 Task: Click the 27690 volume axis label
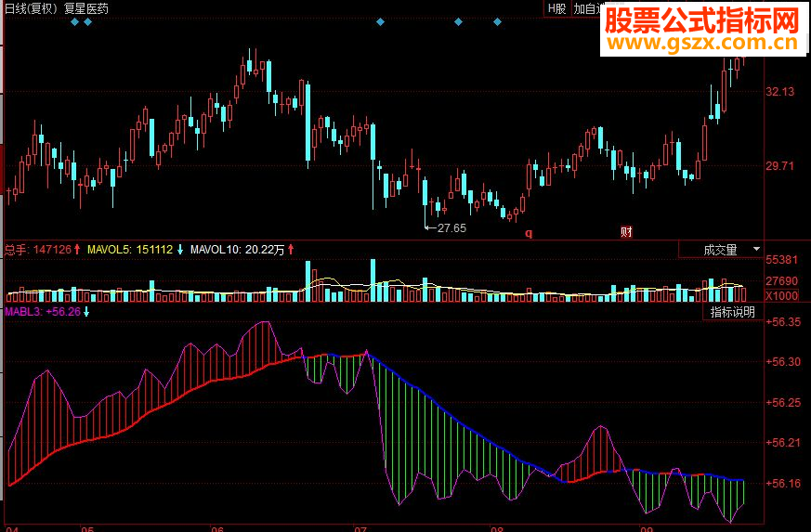[781, 280]
